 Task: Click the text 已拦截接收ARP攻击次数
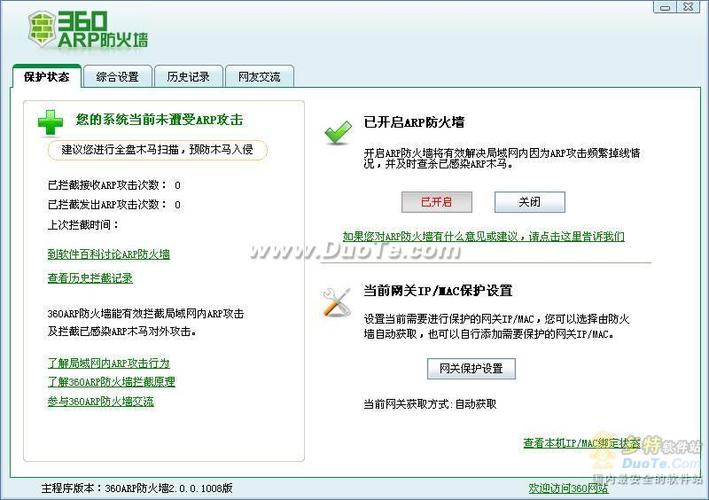[107, 185]
